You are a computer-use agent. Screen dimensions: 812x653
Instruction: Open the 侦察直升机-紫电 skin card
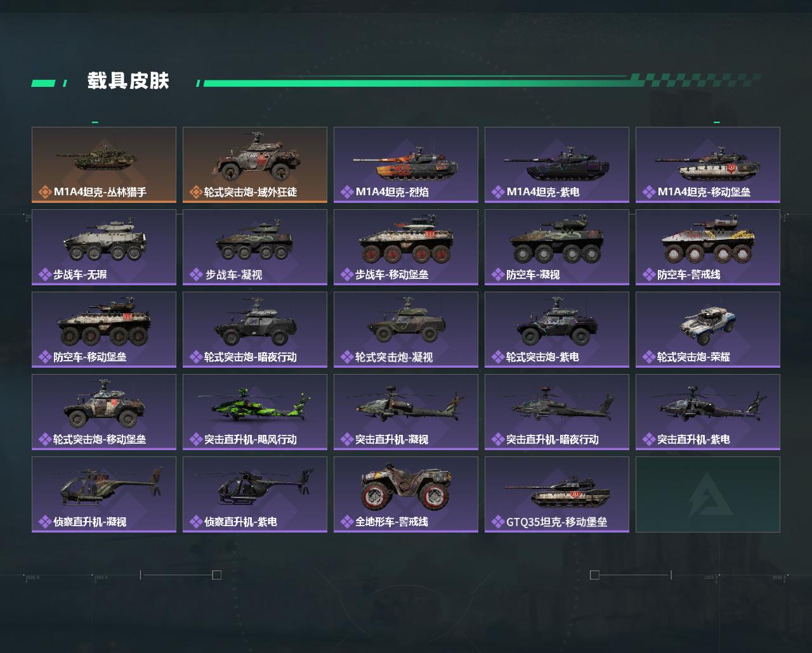(255, 495)
